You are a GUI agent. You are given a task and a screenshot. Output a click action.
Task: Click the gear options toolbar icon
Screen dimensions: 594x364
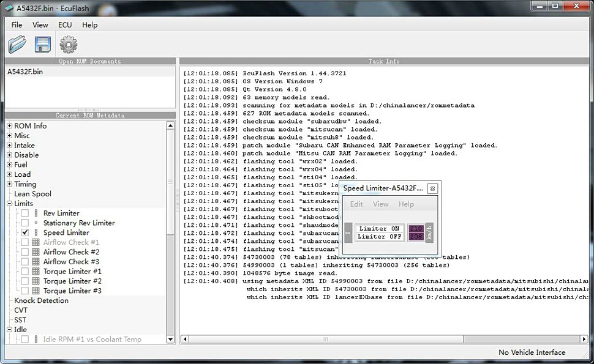[x=68, y=44]
